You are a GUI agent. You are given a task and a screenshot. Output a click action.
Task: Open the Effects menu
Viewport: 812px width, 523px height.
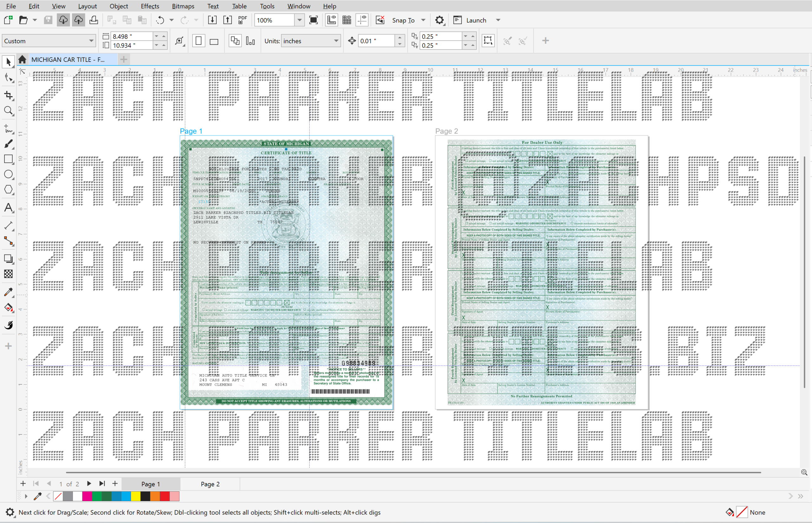point(150,6)
